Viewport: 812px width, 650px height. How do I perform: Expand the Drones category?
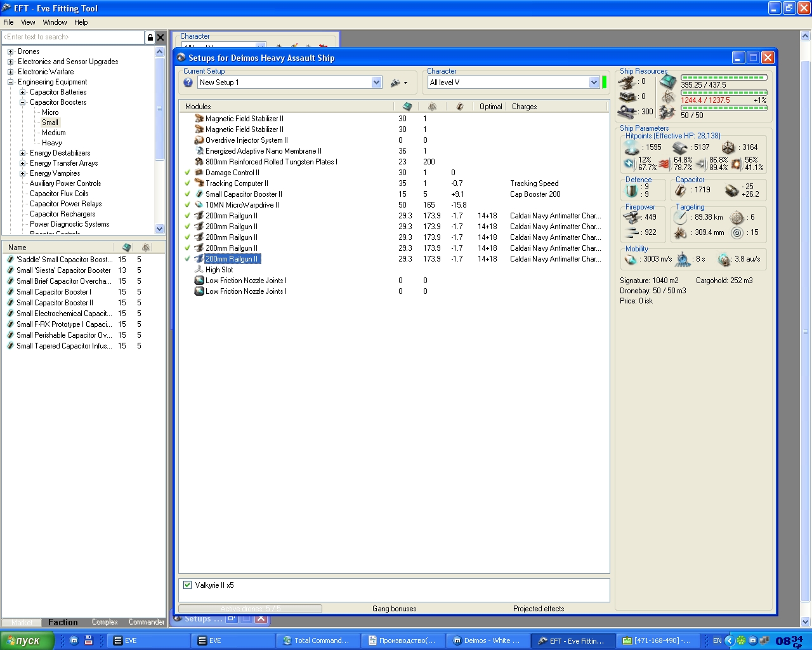(11, 51)
